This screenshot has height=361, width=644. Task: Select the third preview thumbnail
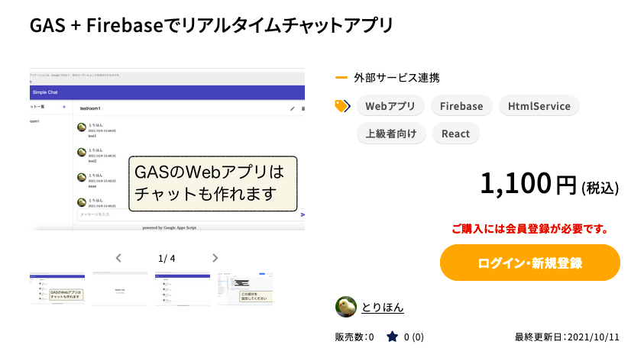click(182, 288)
